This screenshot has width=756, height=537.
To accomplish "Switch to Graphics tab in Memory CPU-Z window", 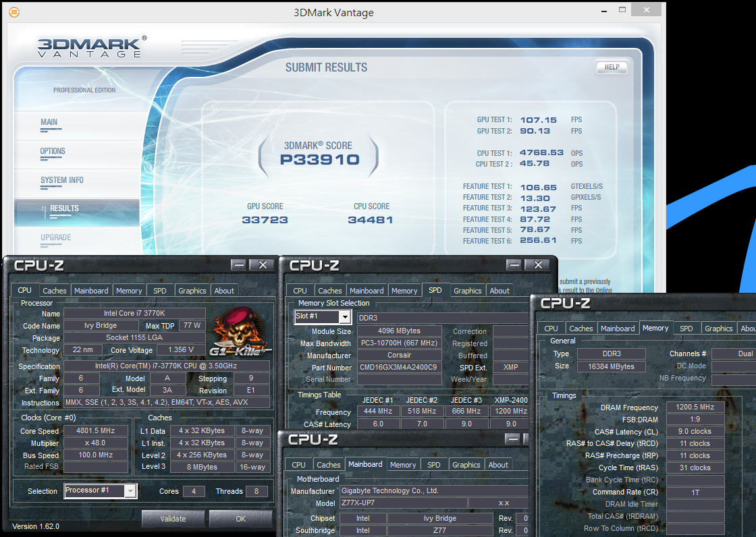I will tap(718, 329).
